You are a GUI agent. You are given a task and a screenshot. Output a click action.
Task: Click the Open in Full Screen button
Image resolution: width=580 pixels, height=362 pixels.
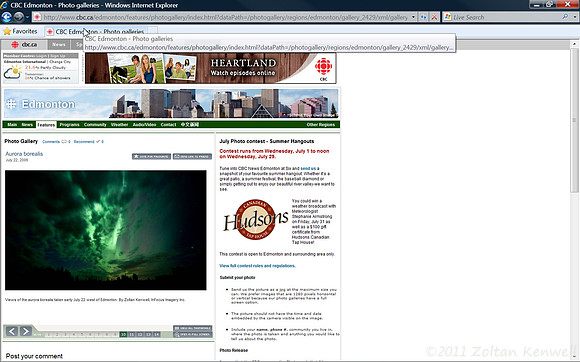tap(192, 335)
